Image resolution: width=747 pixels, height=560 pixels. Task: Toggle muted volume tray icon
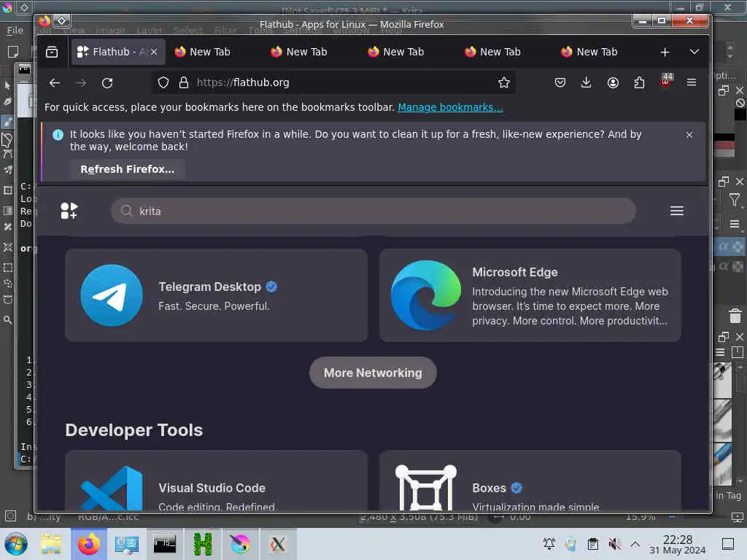point(614,544)
